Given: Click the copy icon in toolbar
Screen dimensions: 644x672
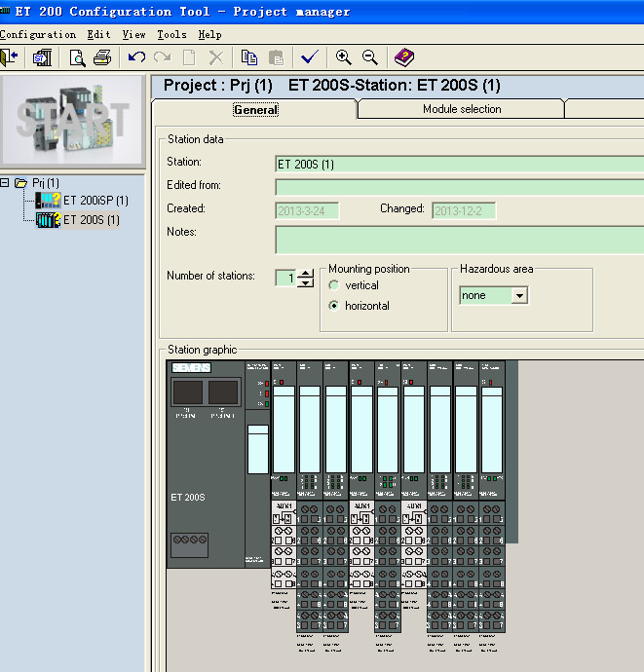Looking at the screenshot, I should click(249, 58).
